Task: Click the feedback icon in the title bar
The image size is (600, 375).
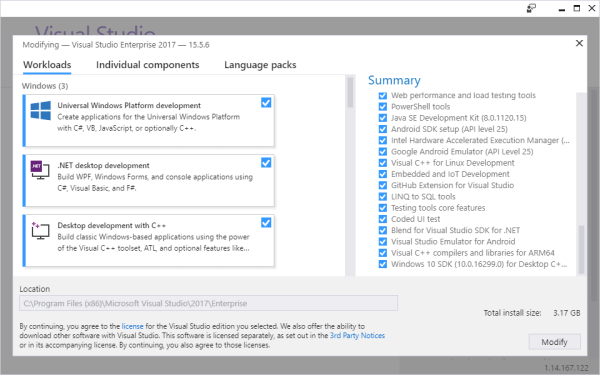Action: tap(531, 8)
